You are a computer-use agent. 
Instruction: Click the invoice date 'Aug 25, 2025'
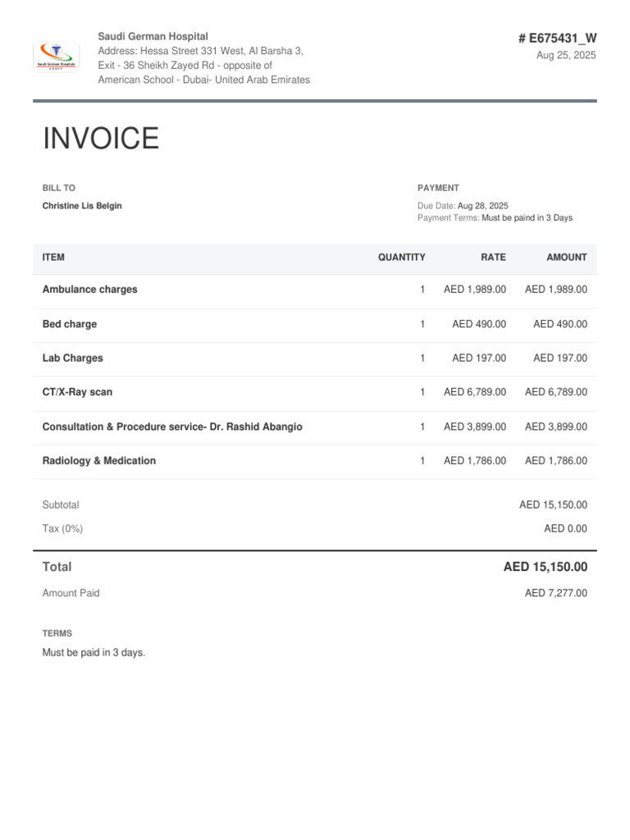coord(566,55)
